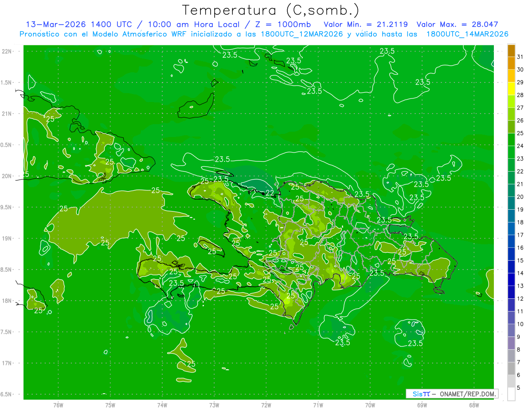Click the color bar value "31"
Image resolution: width=532 pixels, height=411 pixels.
(x=520, y=57)
